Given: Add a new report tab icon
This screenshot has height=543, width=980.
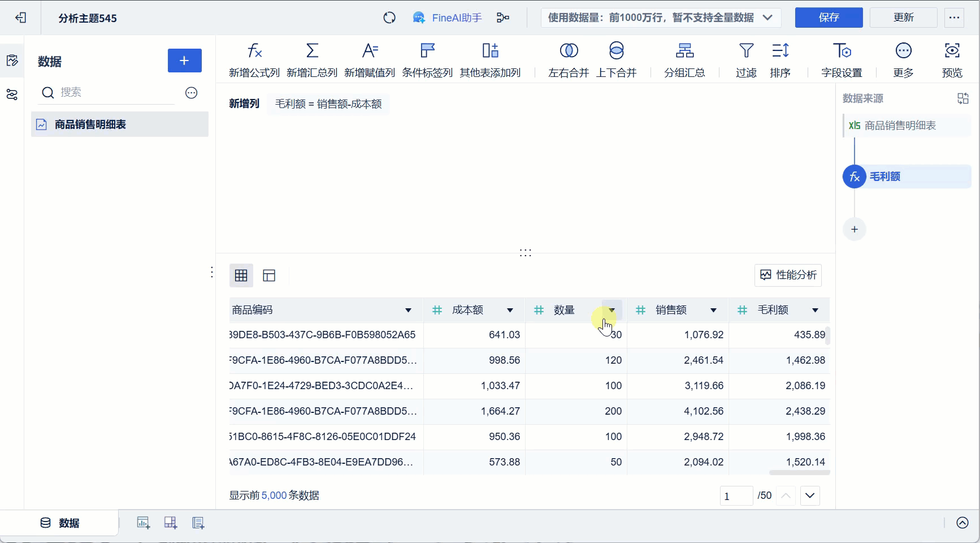Looking at the screenshot, I should coord(198,523).
